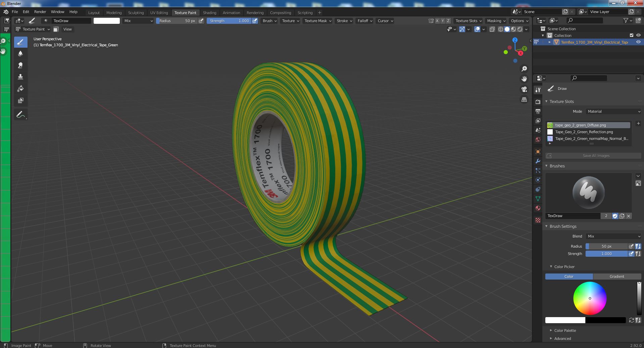The height and width of the screenshot is (348, 644).
Task: Open the viewport View menu
Action: pos(67,29)
